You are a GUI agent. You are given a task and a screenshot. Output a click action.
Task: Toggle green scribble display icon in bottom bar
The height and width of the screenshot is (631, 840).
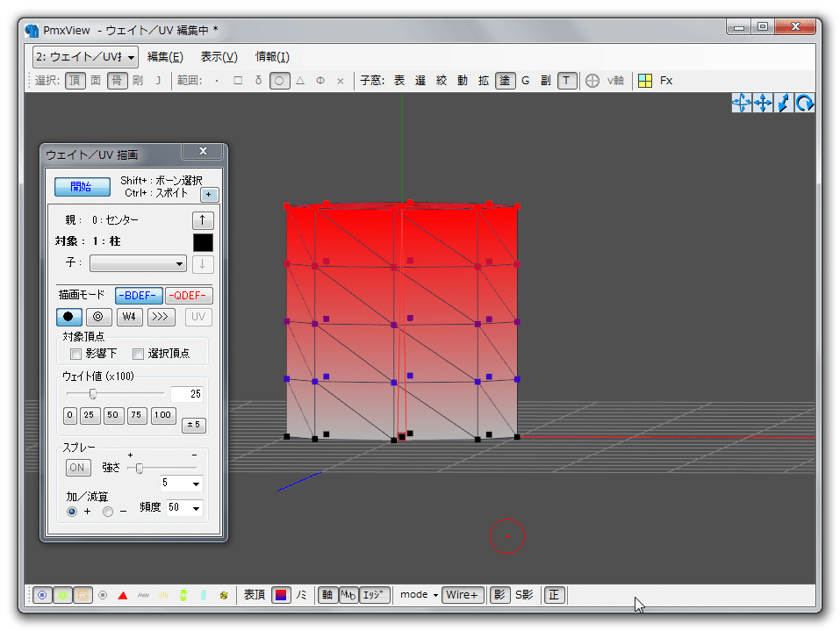(62, 595)
